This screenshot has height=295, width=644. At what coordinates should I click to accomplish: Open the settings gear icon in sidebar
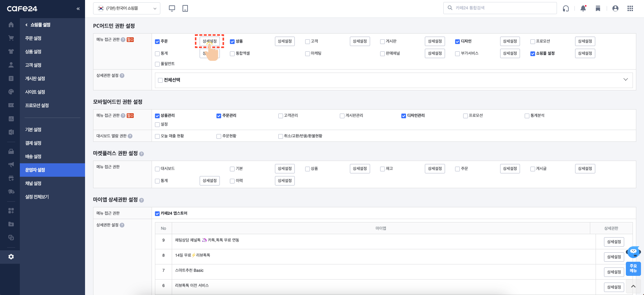point(11,257)
